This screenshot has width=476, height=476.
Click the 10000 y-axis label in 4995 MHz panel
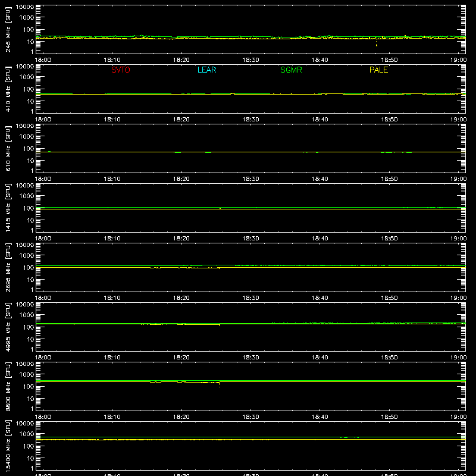[25, 305]
